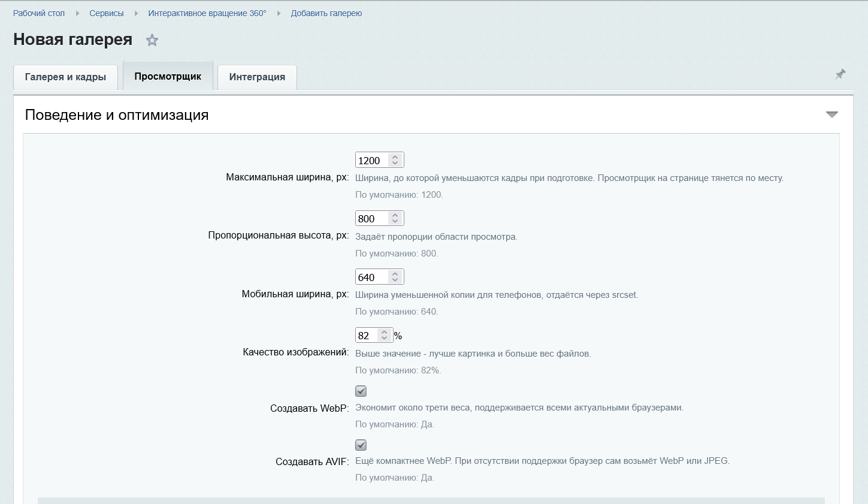Select the Просмотрщик tab

click(x=168, y=76)
